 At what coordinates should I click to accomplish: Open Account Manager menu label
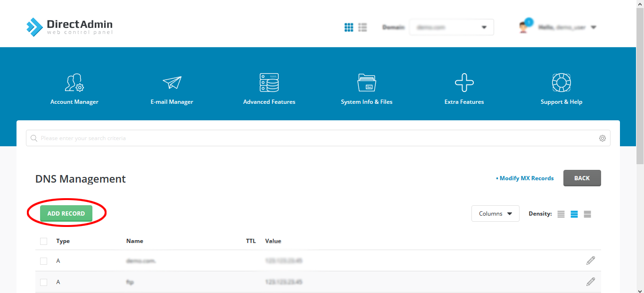coord(74,102)
